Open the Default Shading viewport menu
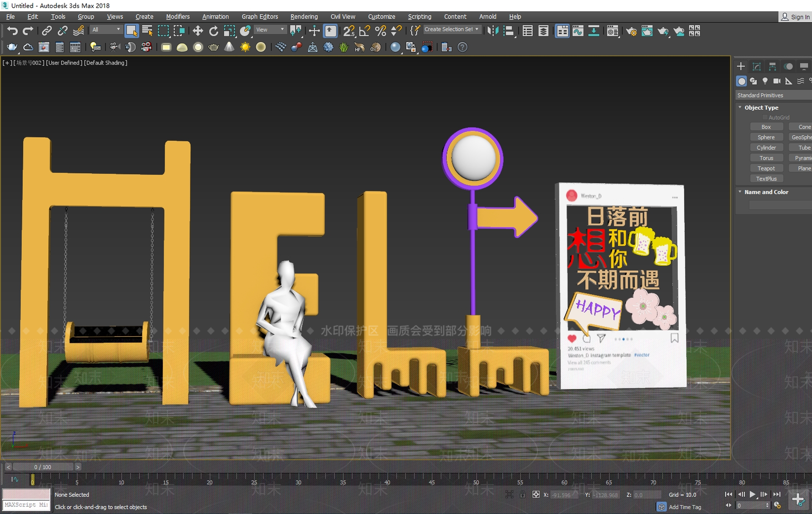The height and width of the screenshot is (514, 812). (x=106, y=63)
